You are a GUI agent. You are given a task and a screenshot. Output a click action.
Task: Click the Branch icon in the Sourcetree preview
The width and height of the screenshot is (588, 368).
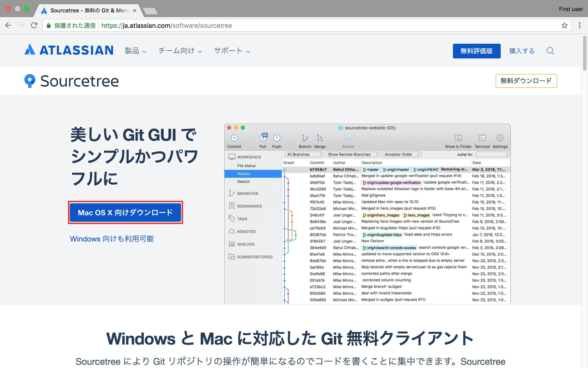click(x=305, y=138)
